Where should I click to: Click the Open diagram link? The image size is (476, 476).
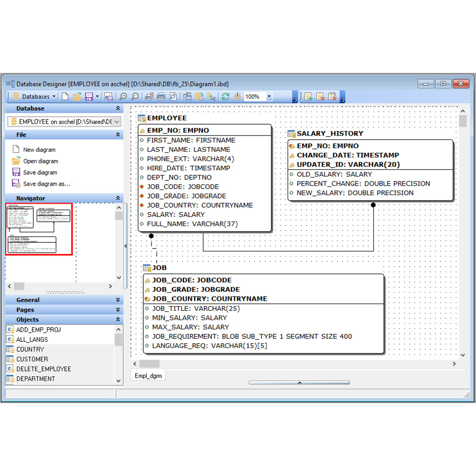40,161
